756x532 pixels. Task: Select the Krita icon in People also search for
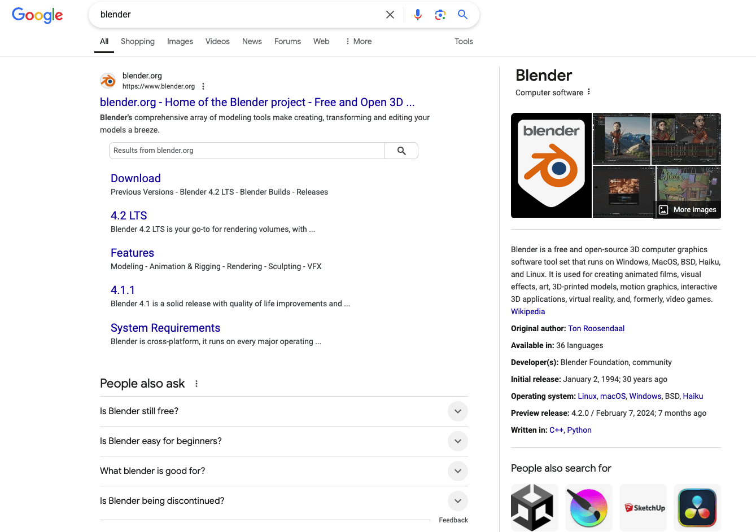coord(588,507)
